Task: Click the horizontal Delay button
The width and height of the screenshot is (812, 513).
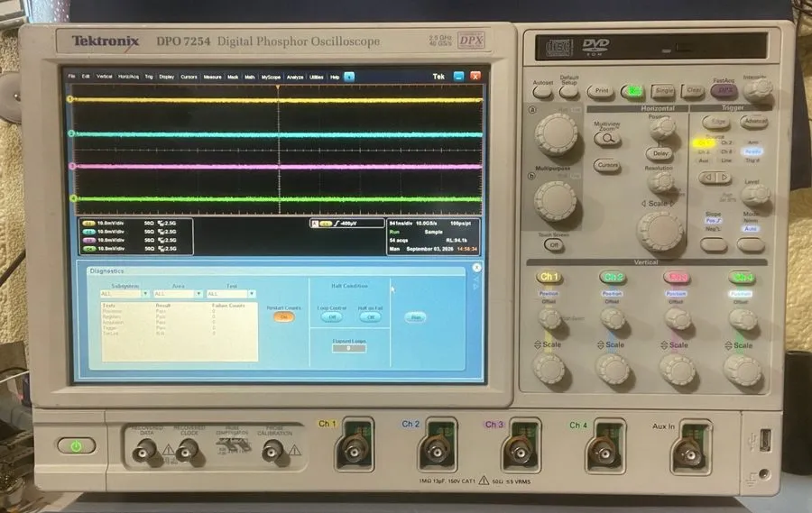Action: 660,153
